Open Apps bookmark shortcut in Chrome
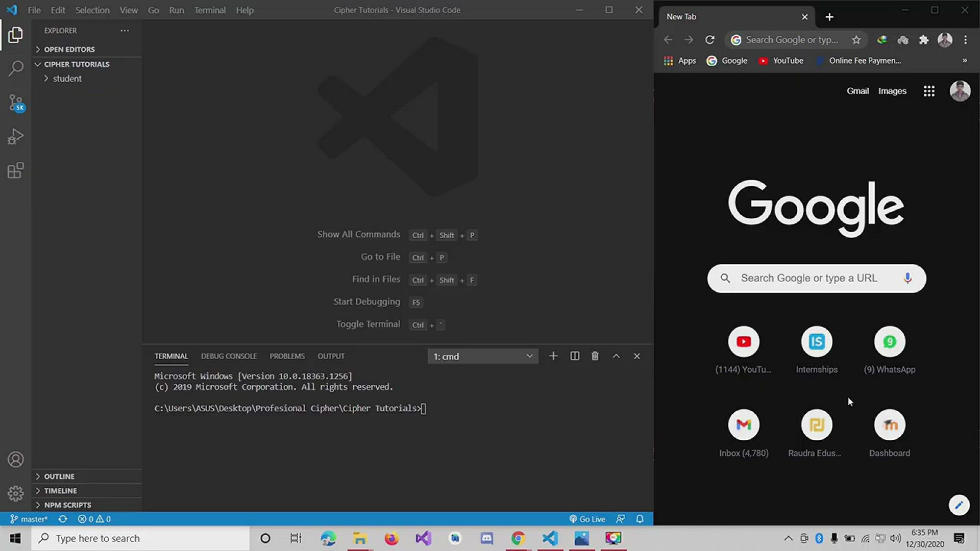980x551 pixels. coord(679,61)
